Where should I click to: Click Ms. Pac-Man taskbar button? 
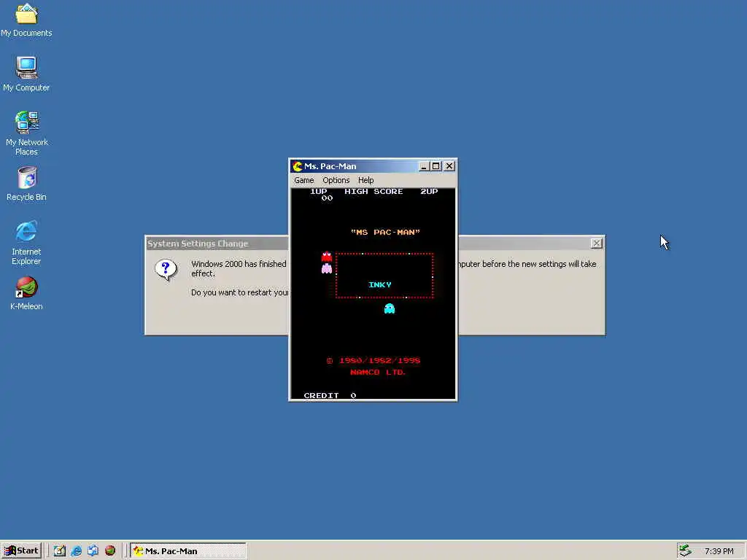click(x=188, y=551)
